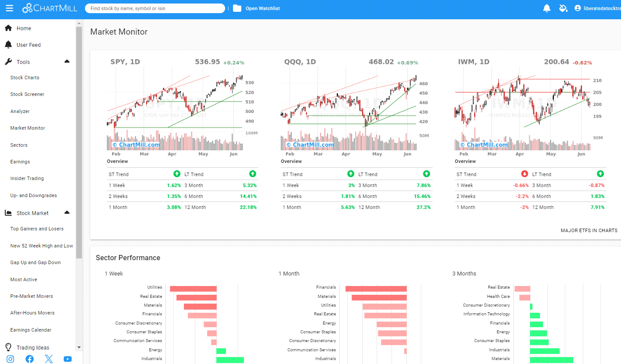Open ChartMill's YouTube icon
Screen dimensions: 621x364
[67, 359]
